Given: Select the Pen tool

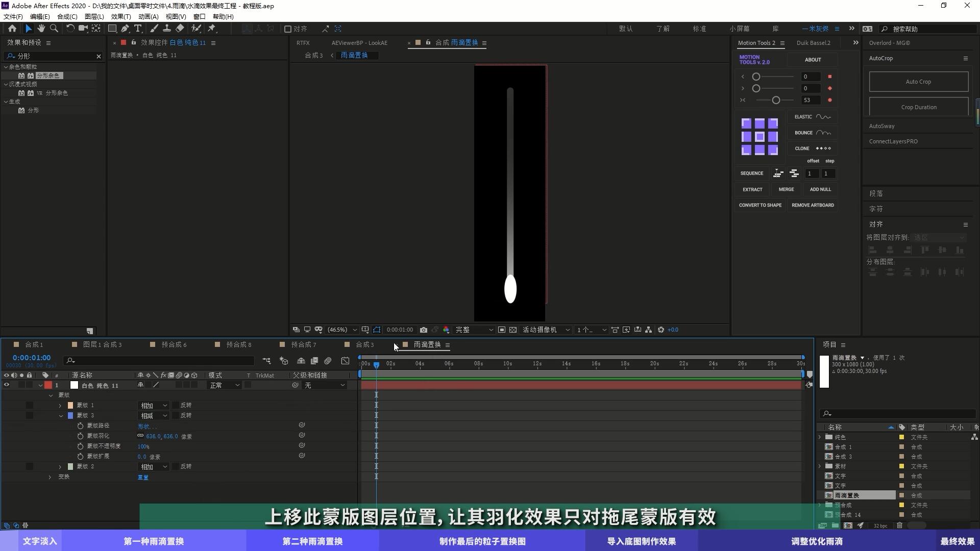Looking at the screenshot, I should [x=125, y=29].
